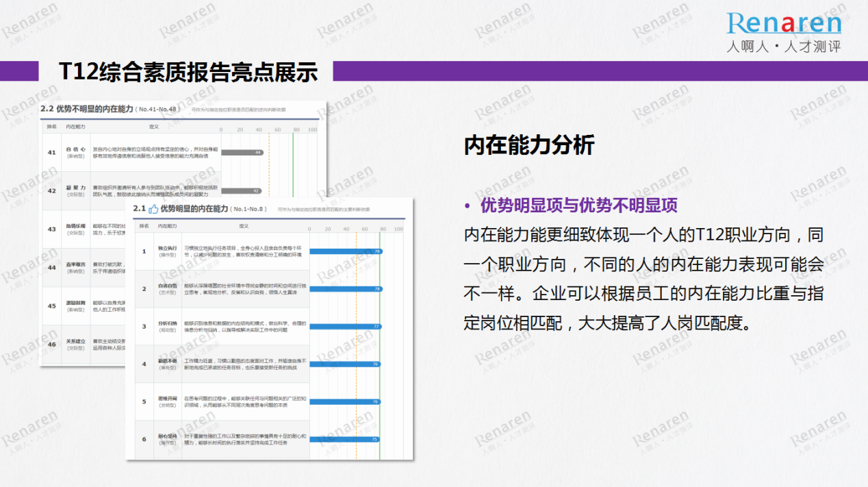
Task: Click the thumbs-up icon beside 优势明显的内在能力
Action: [153, 209]
